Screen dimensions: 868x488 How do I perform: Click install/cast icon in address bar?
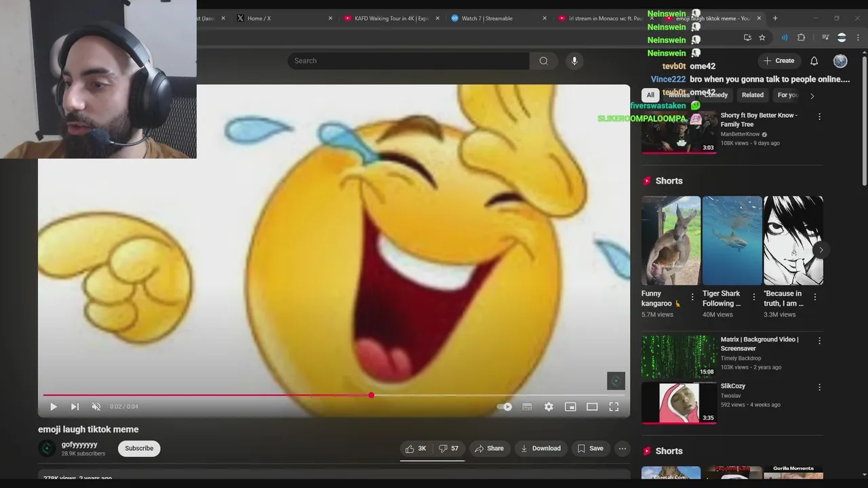click(x=747, y=37)
